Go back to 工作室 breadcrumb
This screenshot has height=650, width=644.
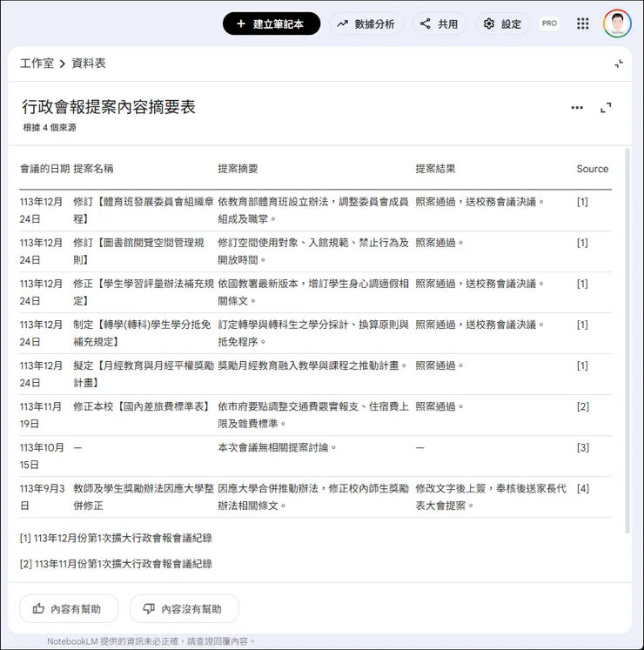[37, 64]
